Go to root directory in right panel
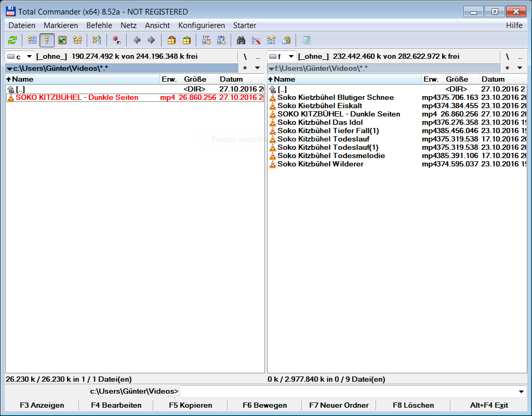The height and width of the screenshot is (416, 532). pyautogui.click(x=507, y=57)
